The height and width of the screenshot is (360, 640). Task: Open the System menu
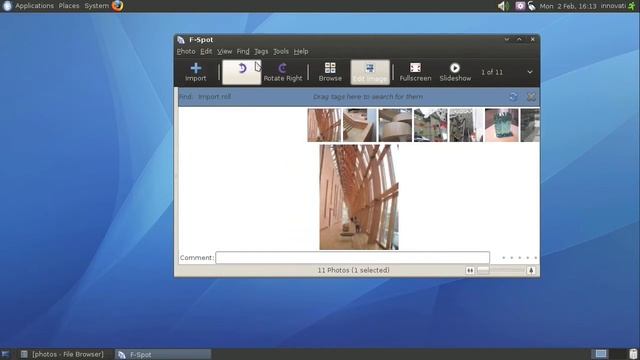click(x=97, y=6)
